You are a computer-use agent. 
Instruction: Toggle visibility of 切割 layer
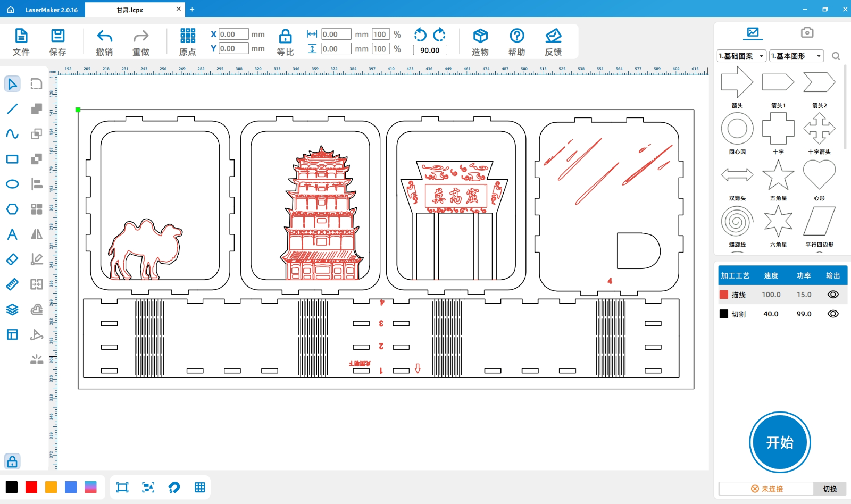tap(833, 314)
